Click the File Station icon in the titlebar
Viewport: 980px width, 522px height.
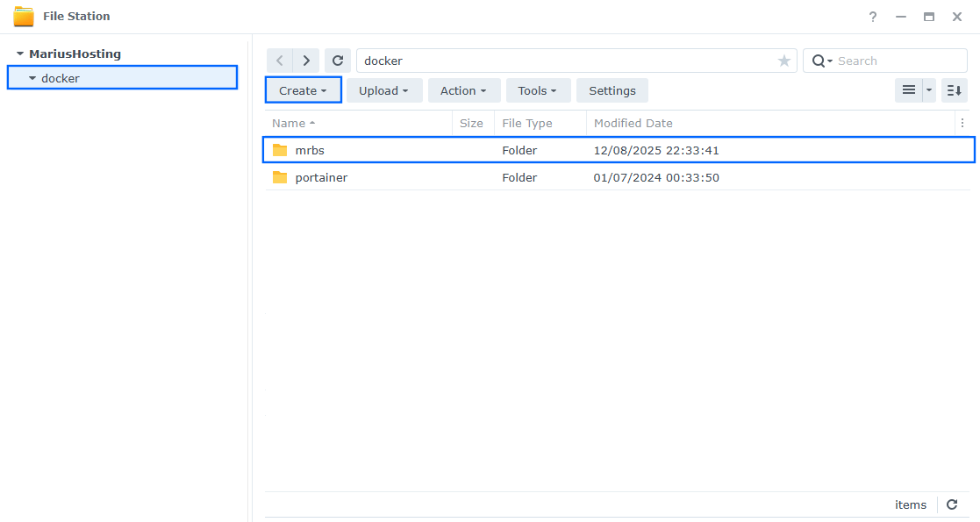pyautogui.click(x=24, y=15)
